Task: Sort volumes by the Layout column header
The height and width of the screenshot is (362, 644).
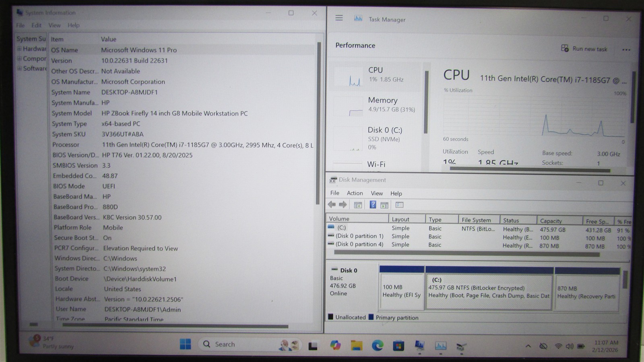Action: click(x=407, y=219)
